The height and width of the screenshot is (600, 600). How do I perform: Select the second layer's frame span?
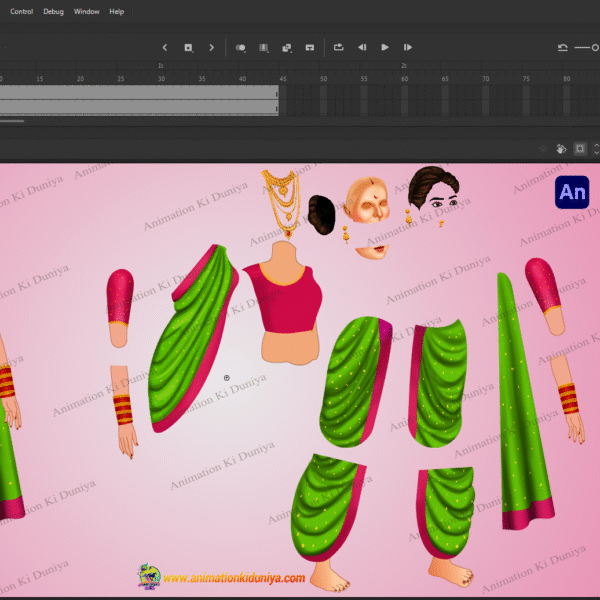click(139, 108)
